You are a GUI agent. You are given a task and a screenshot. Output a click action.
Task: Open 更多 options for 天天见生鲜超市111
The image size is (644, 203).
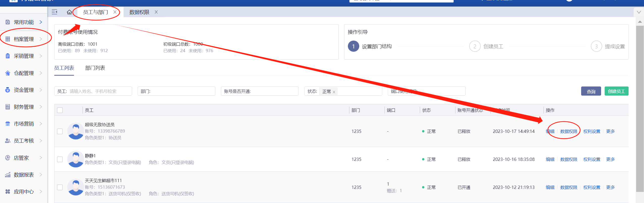coord(610,187)
